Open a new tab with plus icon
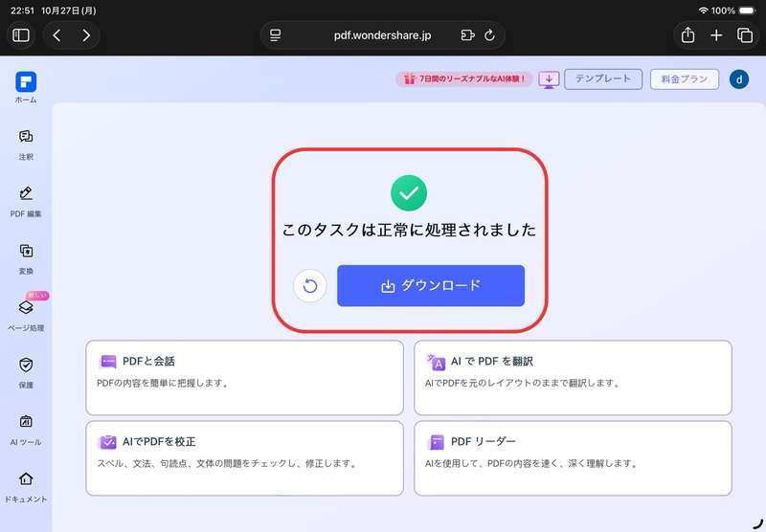Screen dimensions: 766x532 (x=716, y=35)
